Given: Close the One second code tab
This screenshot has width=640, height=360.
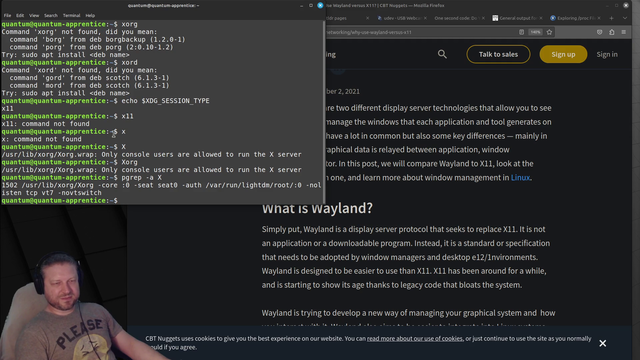Looking at the screenshot, I should click(x=483, y=18).
